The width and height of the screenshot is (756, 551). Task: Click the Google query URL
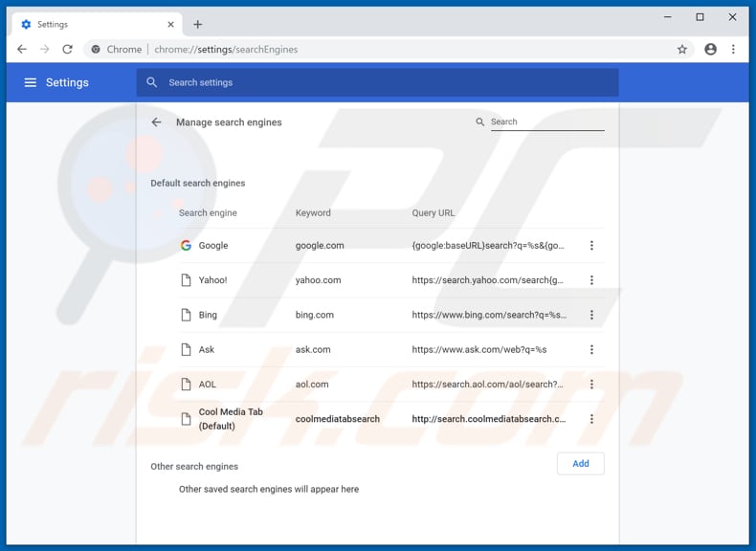(488, 246)
